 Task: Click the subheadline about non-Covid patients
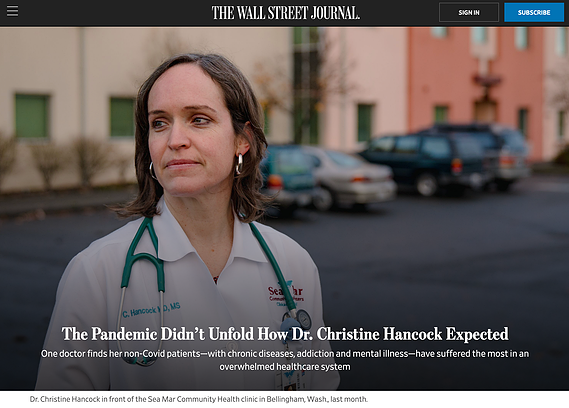pyautogui.click(x=285, y=360)
